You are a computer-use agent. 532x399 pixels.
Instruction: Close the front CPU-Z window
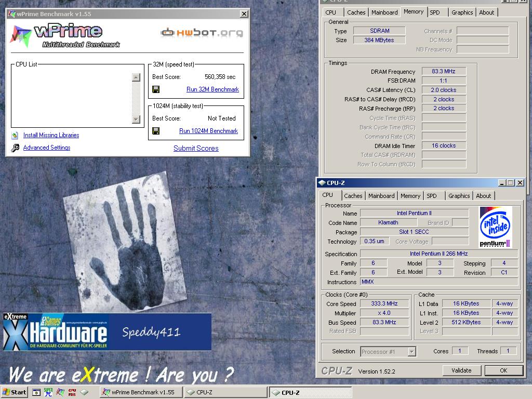(x=520, y=183)
